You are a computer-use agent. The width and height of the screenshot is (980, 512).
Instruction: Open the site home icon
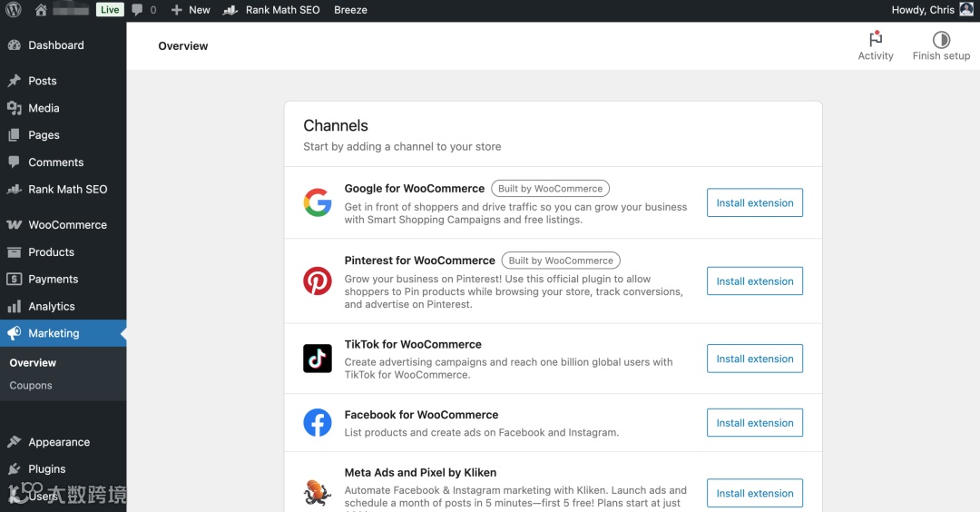tap(41, 10)
